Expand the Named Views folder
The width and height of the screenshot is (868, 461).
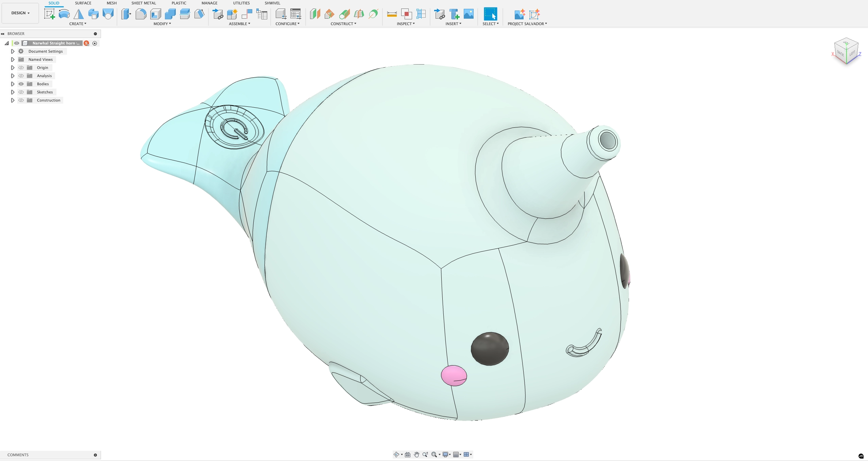pyautogui.click(x=13, y=59)
